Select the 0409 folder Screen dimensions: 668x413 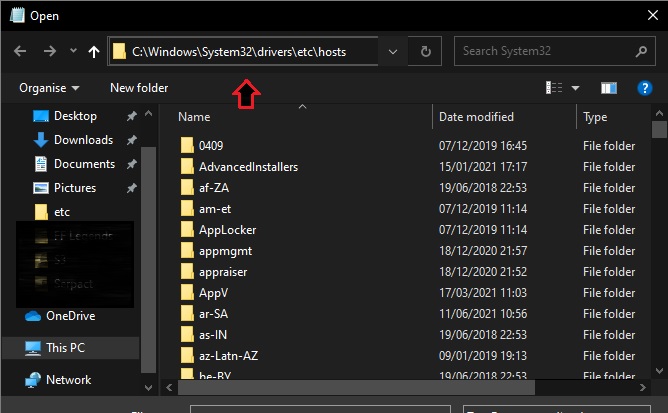click(x=210, y=146)
